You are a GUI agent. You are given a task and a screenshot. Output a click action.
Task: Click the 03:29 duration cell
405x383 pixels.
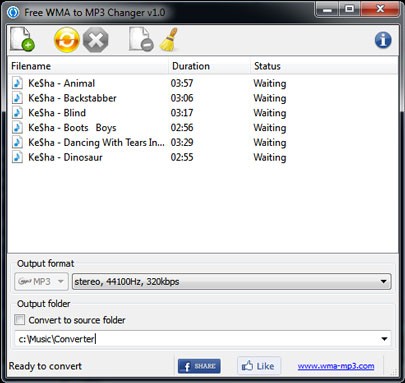click(182, 142)
